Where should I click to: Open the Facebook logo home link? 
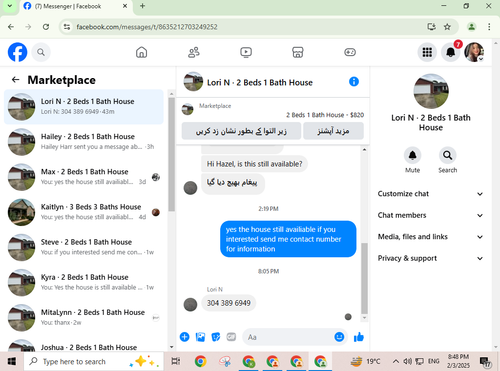(17, 52)
